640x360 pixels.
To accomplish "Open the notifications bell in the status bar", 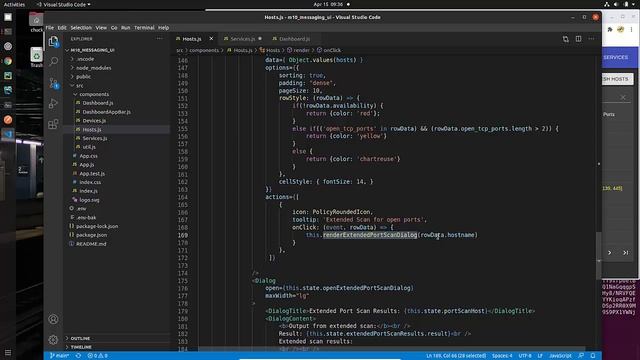I will pos(593,356).
